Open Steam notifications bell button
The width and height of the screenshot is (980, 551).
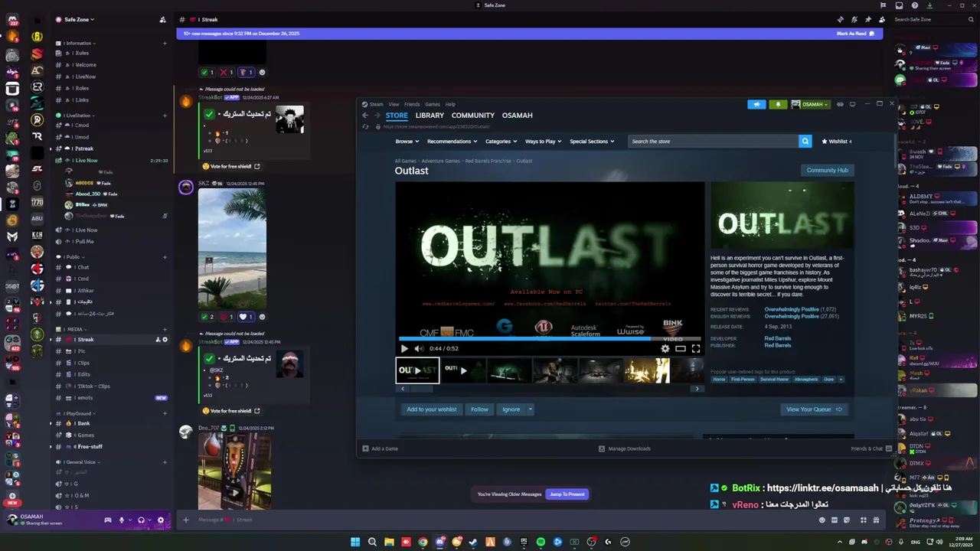(778, 104)
